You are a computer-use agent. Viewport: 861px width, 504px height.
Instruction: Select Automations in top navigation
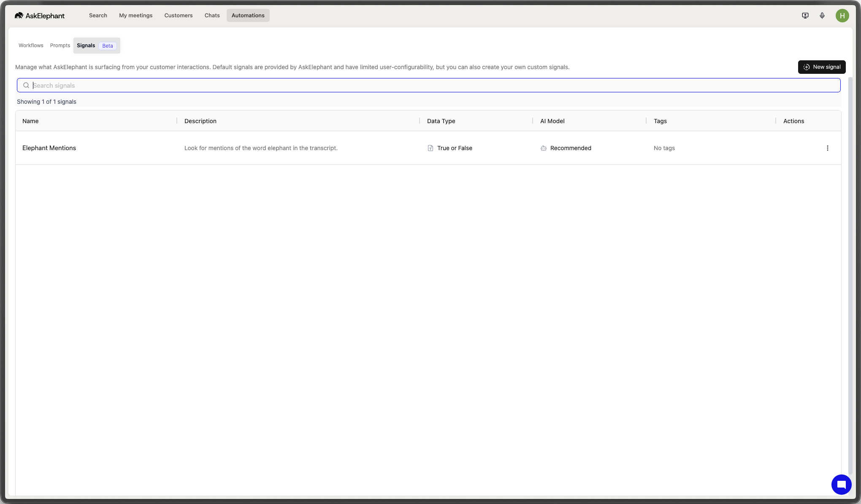click(248, 16)
